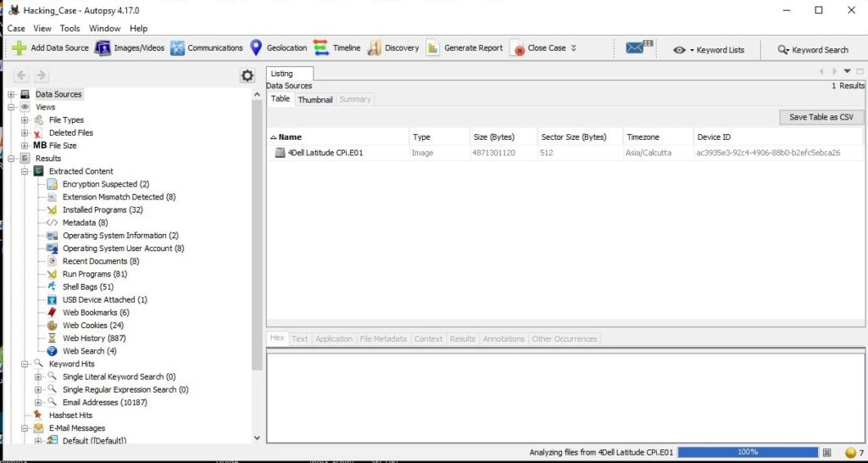This screenshot has width=868, height=463.
Task: Expand the File Size node
Action: [x=25, y=146]
